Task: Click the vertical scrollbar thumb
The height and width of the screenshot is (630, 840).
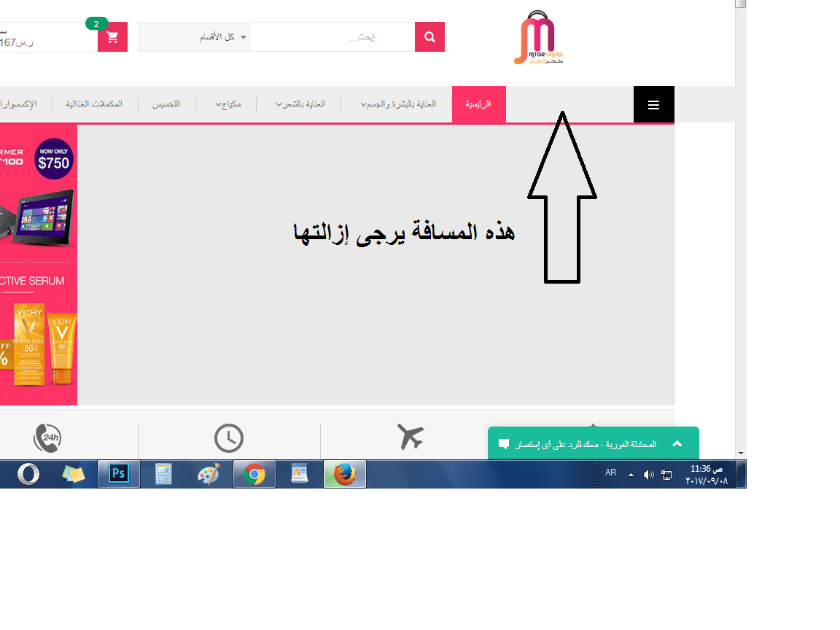Action: coord(741,4)
